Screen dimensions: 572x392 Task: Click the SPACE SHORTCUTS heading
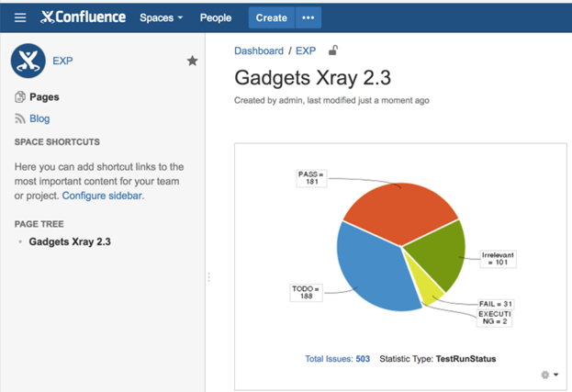click(57, 142)
